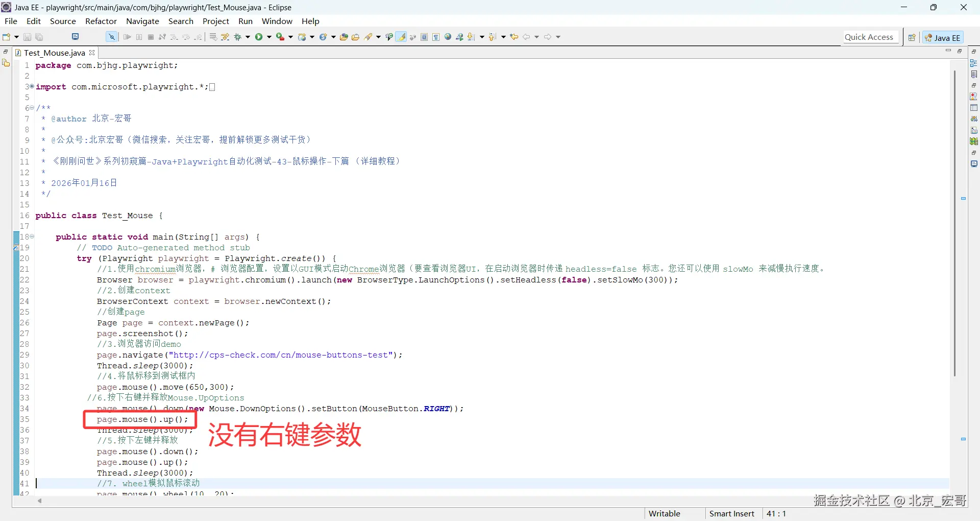This screenshot has width=980, height=521.
Task: Click the Save All toolbar icon
Action: pyautogui.click(x=39, y=37)
